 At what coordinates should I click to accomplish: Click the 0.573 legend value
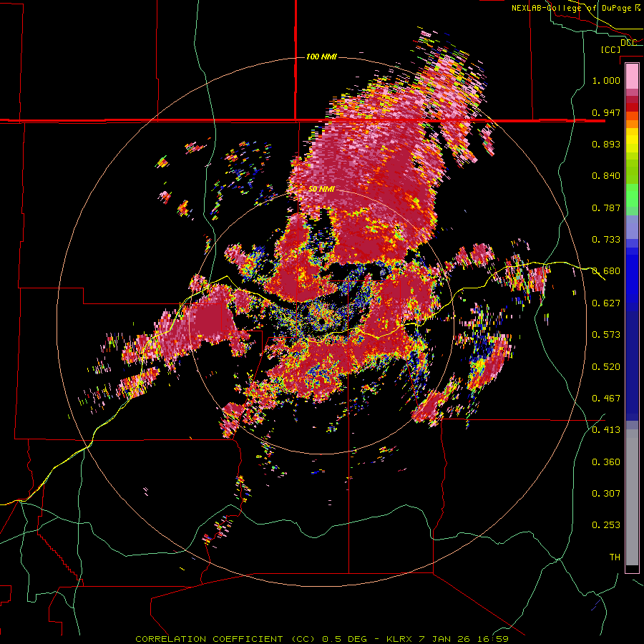(606, 335)
